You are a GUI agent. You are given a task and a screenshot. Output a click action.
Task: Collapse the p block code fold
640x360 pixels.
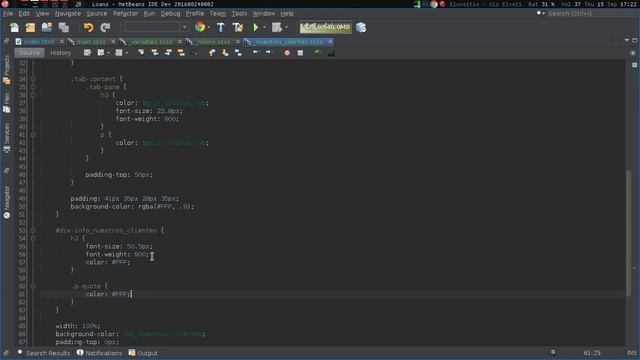tap(33, 135)
